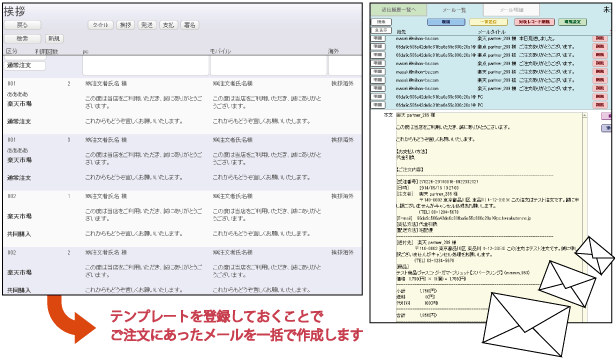615x360 pixels.
Task: Click the 海外 column header
Action: (333, 51)
